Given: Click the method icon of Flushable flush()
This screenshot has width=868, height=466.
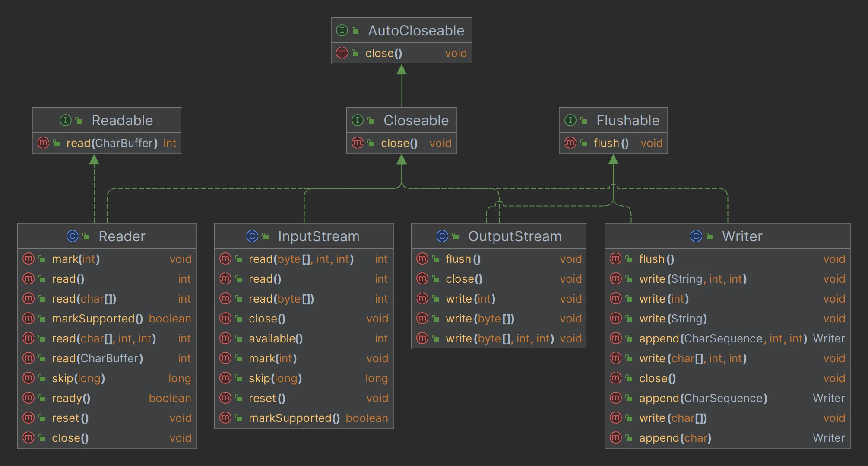Looking at the screenshot, I should click(570, 143).
